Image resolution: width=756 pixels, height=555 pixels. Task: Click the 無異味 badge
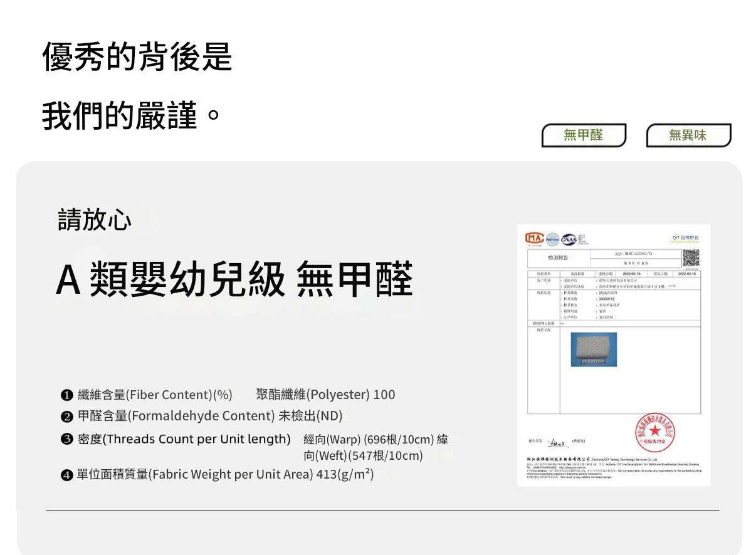pos(688,135)
